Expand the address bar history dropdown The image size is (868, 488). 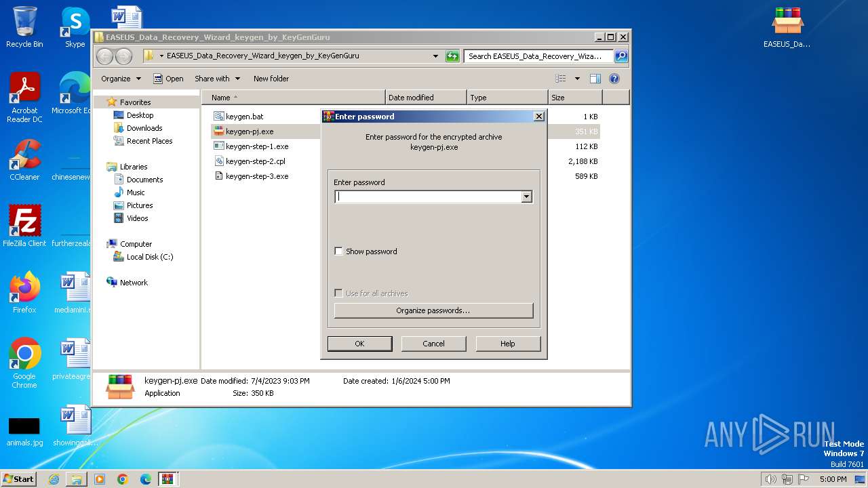pyautogui.click(x=435, y=56)
